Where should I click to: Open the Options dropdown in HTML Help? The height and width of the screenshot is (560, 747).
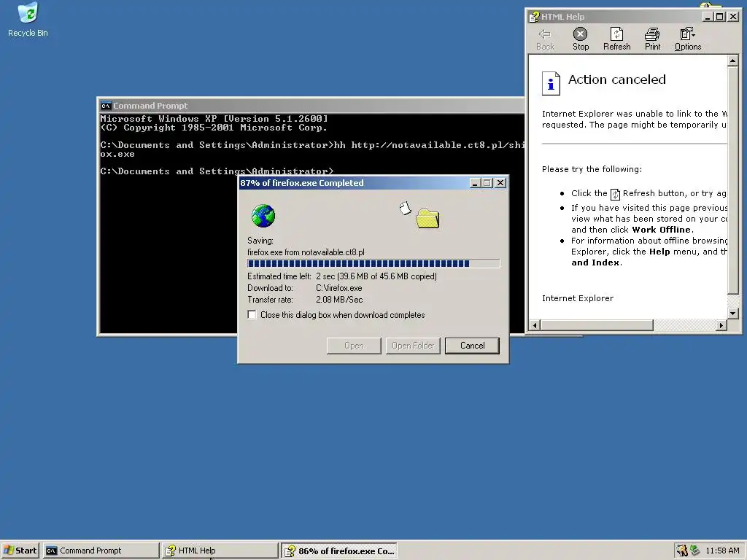(x=687, y=39)
